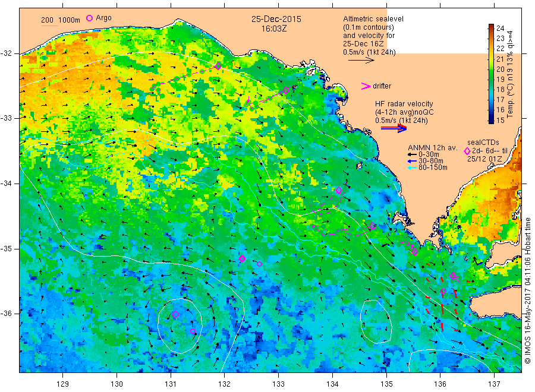535x392 pixels.
Task: Click the cyan 80-150m ANMN arrow symbol
Action: [x=413, y=167]
